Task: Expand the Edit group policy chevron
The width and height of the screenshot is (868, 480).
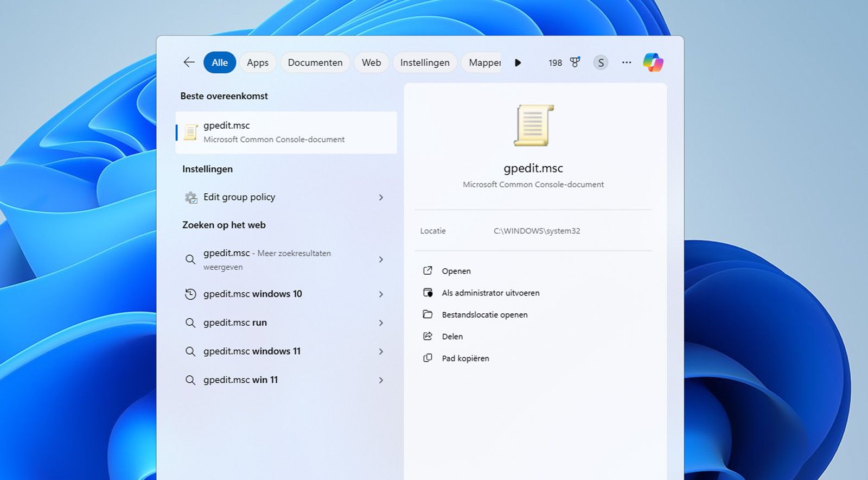Action: coord(381,197)
